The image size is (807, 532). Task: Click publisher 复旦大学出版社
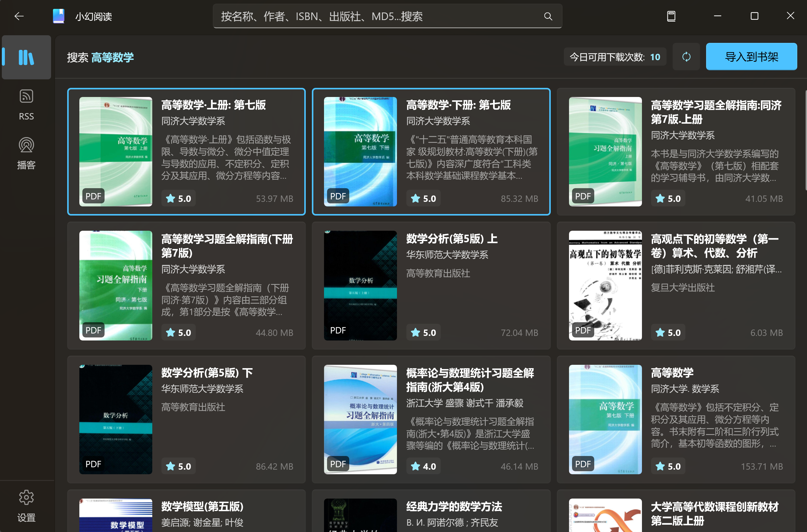pyautogui.click(x=682, y=288)
